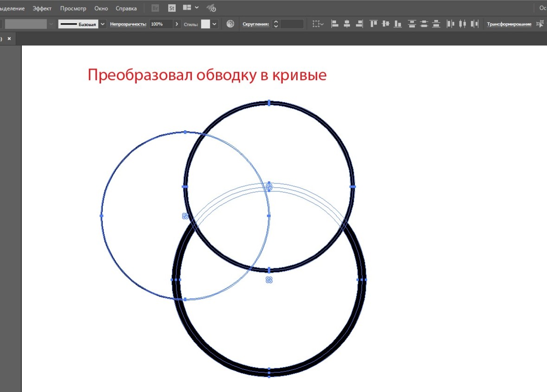Open the Базовая stroke profile dropdown
The image size is (547, 392).
point(102,24)
